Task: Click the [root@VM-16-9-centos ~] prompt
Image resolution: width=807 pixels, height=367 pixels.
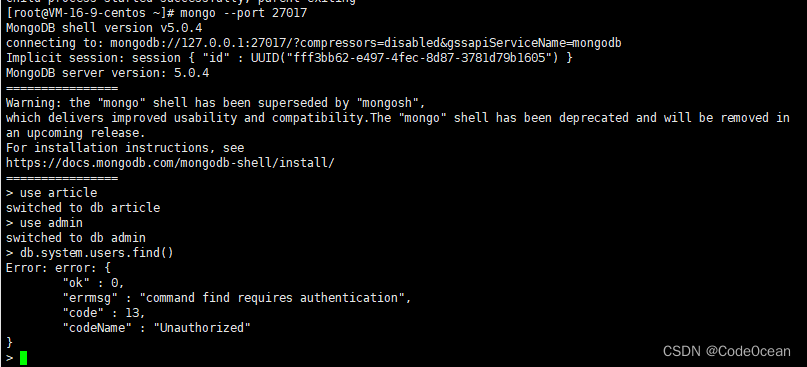Action: point(90,13)
